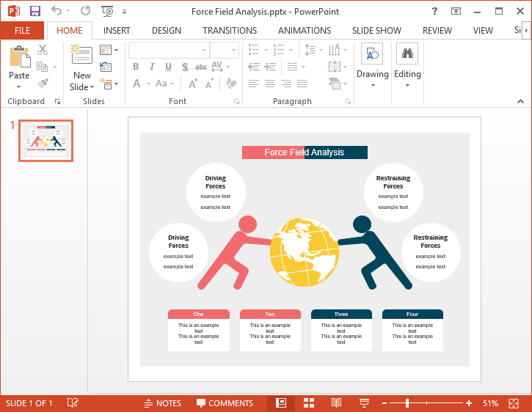Toggle Underline formatting
The width and height of the screenshot is (532, 412).
(168, 67)
